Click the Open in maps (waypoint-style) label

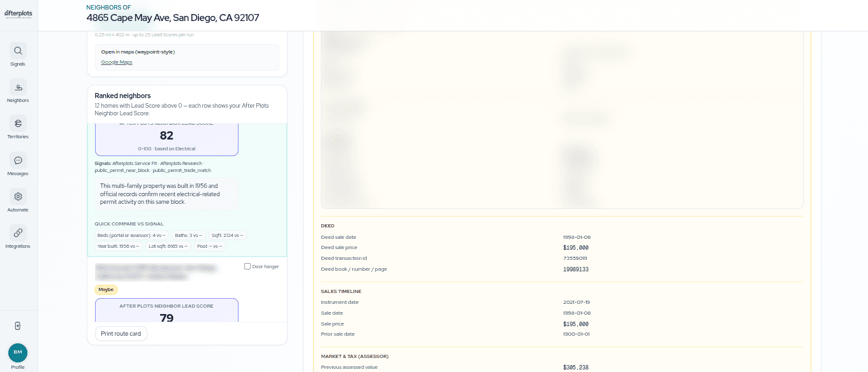[138, 52]
